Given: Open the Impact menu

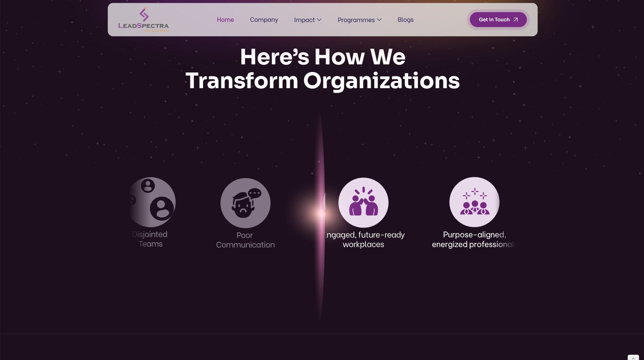Looking at the screenshot, I should point(304,20).
